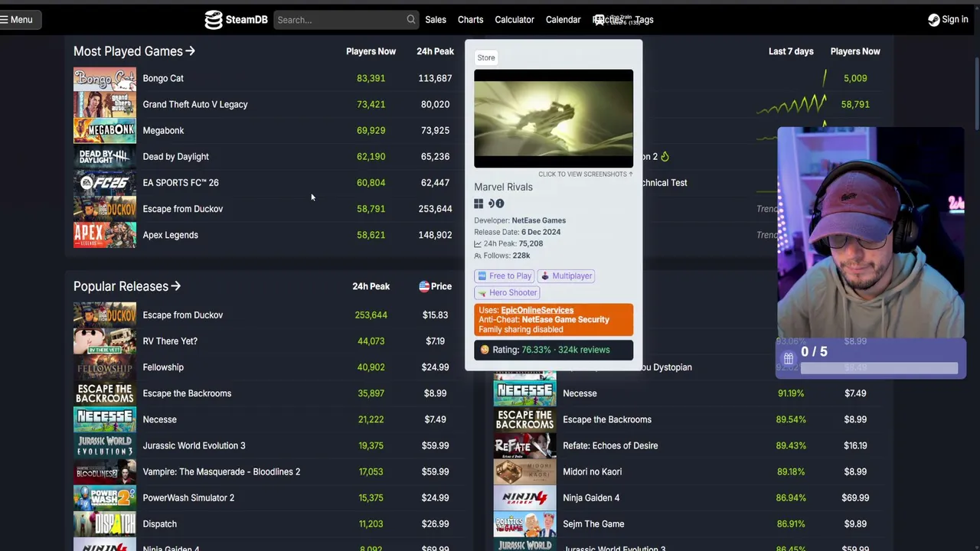Screen dimensions: 980x551
Task: Click the flame icon beside truncated title
Action: click(x=665, y=156)
